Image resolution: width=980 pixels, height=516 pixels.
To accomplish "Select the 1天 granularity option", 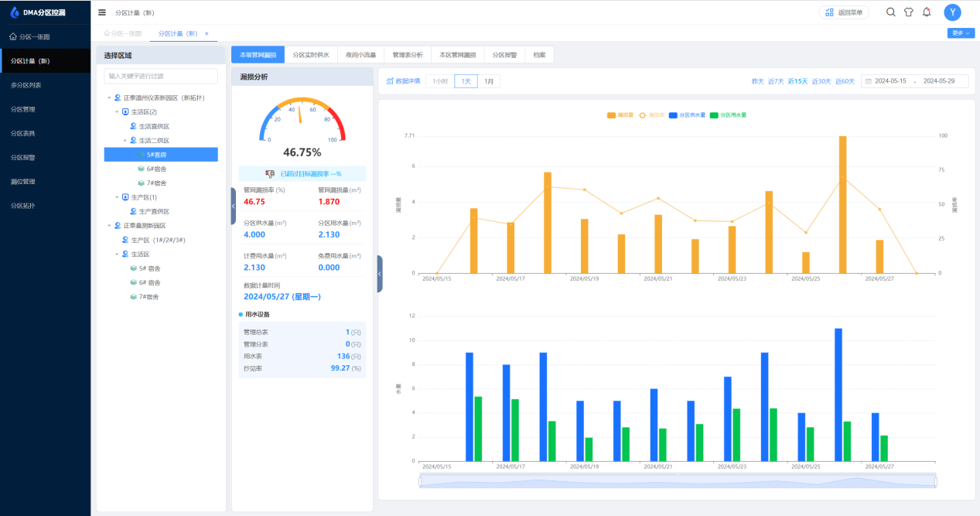I will tap(466, 81).
